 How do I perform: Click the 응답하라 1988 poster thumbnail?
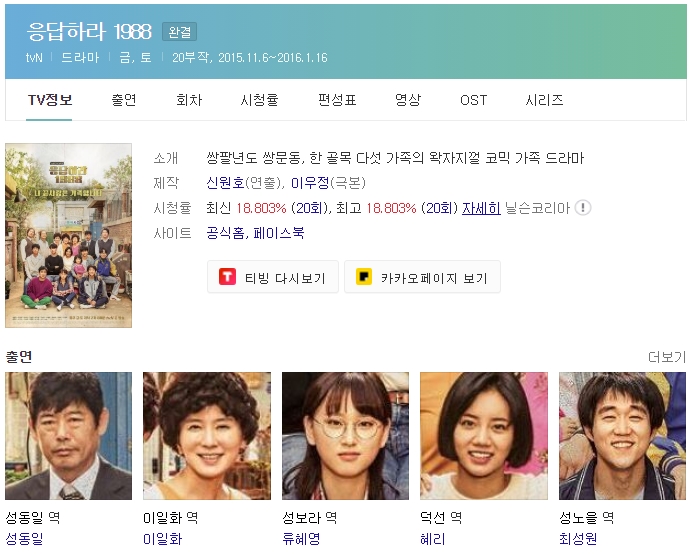69,235
